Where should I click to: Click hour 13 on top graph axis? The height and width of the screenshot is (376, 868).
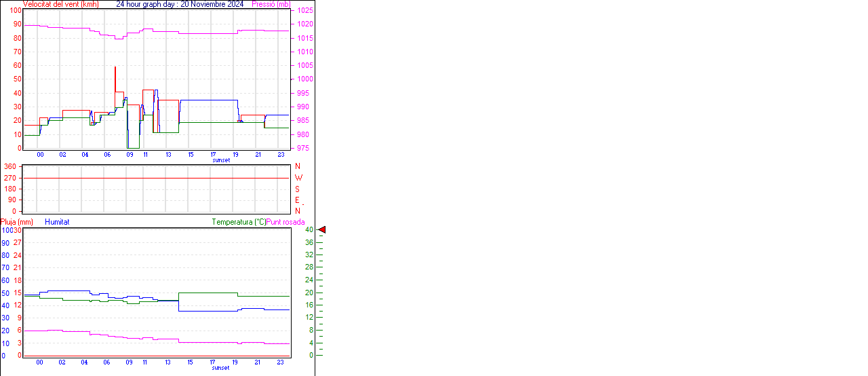pyautogui.click(x=168, y=155)
